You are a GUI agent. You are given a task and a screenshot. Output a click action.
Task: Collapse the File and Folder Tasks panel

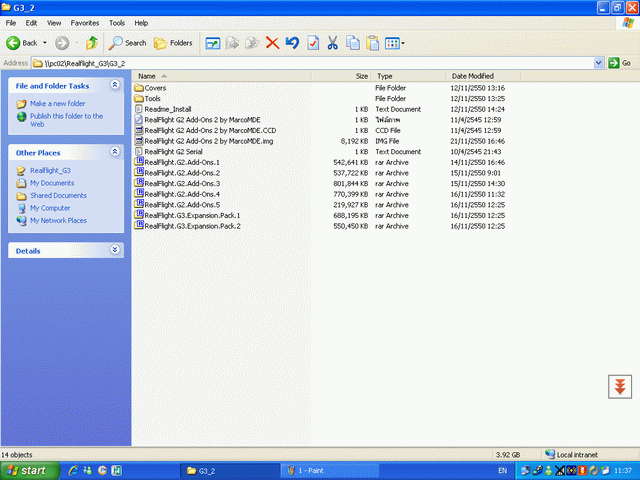(x=115, y=86)
